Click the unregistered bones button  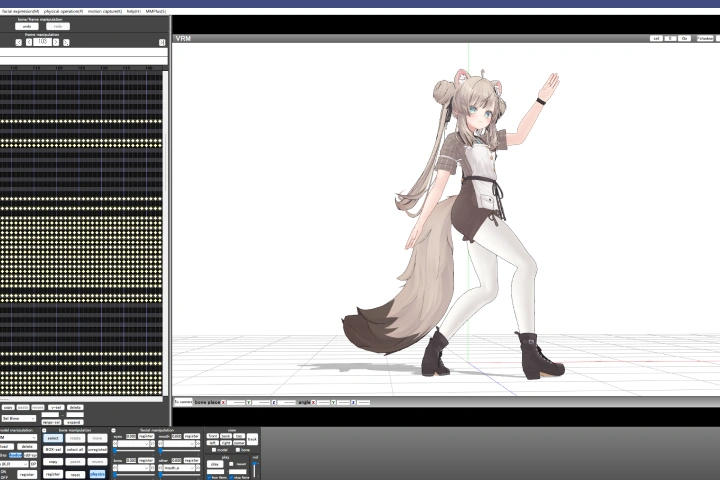click(97, 450)
